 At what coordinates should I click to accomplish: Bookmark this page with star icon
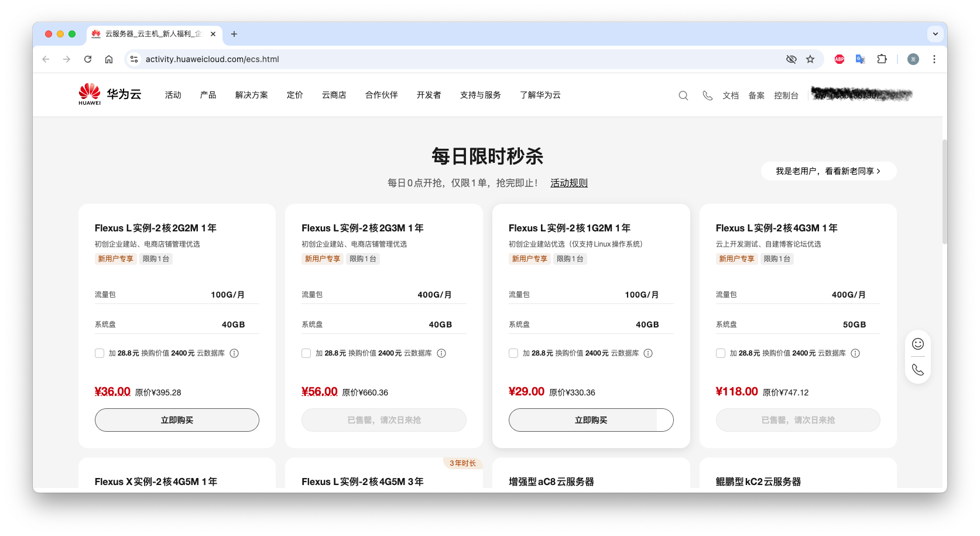810,59
